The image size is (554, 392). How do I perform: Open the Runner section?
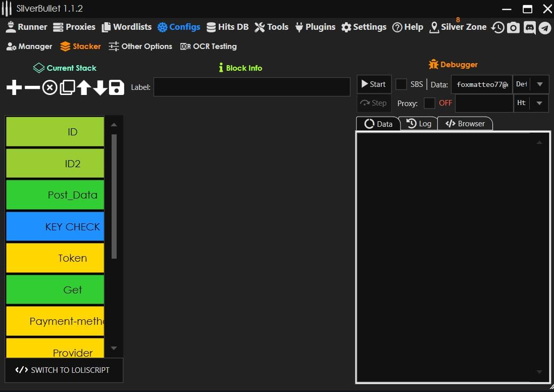pos(26,27)
